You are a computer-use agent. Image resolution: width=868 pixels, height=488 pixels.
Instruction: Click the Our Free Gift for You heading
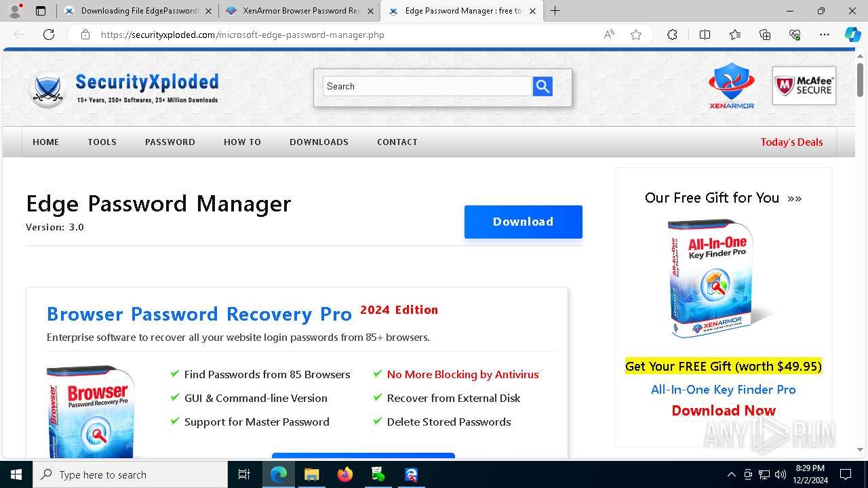coord(723,197)
